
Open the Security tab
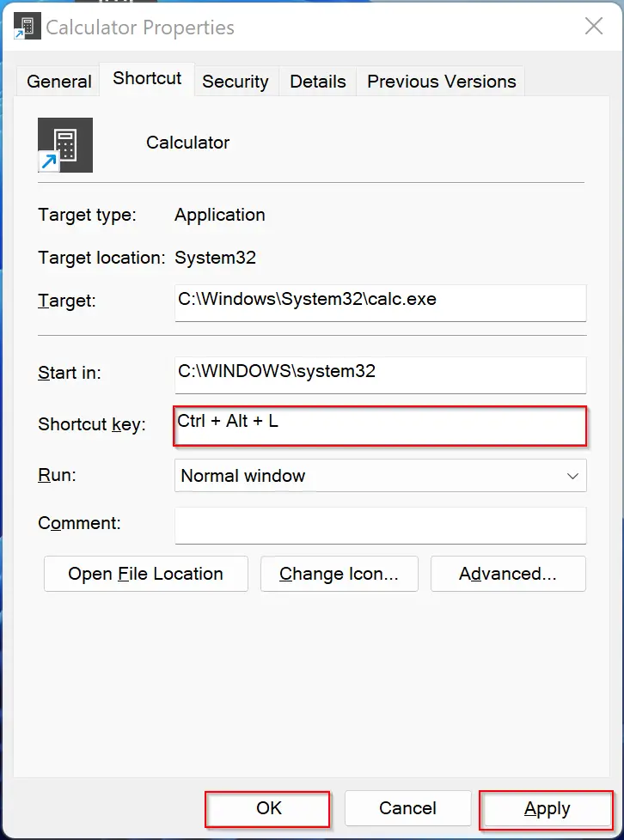pyautogui.click(x=236, y=82)
